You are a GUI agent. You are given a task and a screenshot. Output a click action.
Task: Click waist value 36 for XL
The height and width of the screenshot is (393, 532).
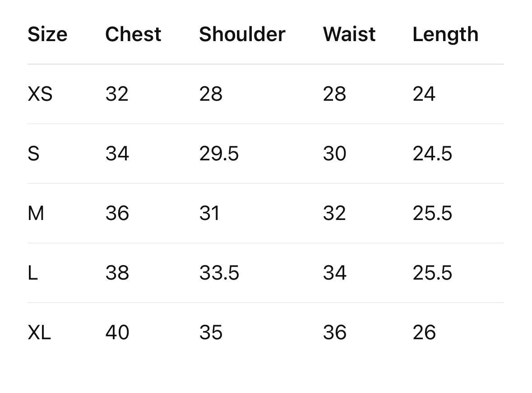[x=334, y=332]
